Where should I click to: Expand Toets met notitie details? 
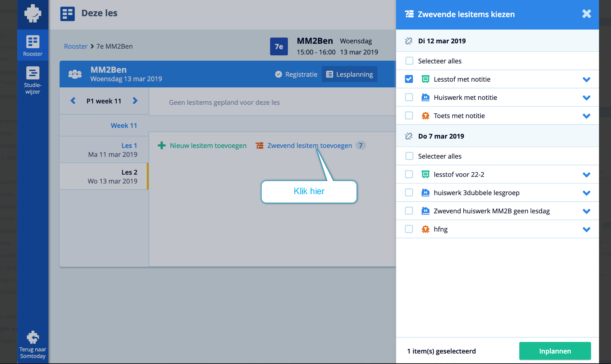587,116
